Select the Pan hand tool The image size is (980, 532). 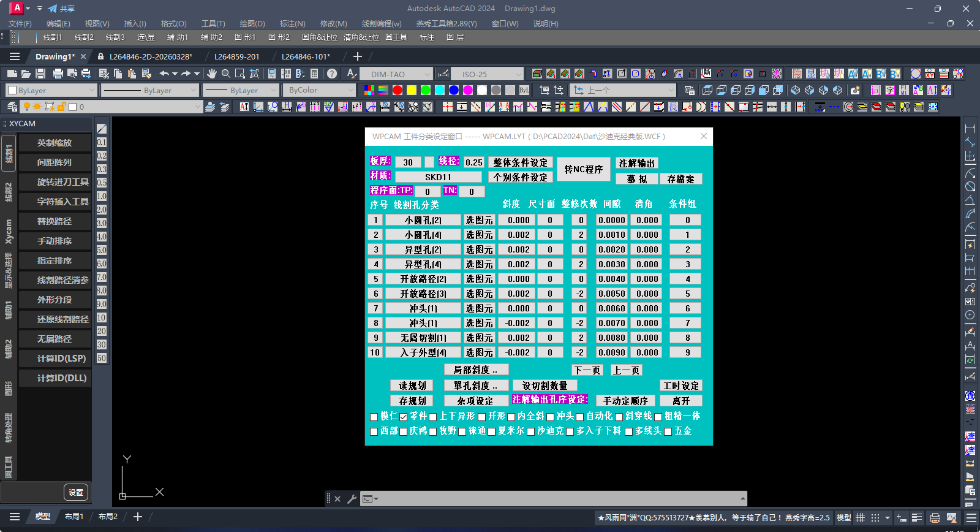pyautogui.click(x=212, y=74)
